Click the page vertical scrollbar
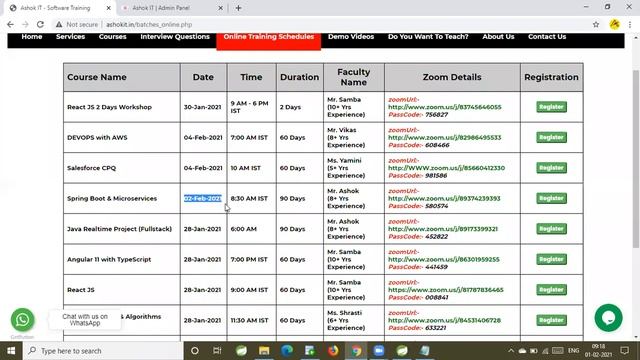 coord(636,159)
